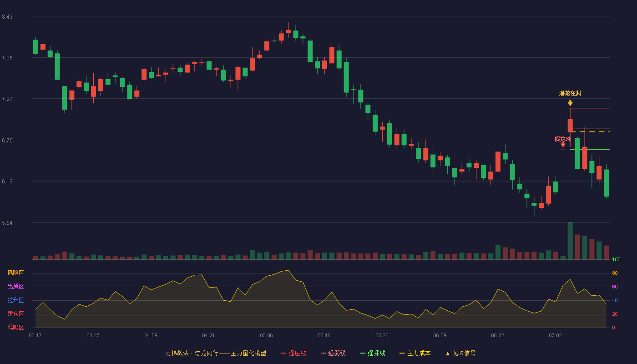
Task: Click the 04-09 date label
Action: point(151,335)
